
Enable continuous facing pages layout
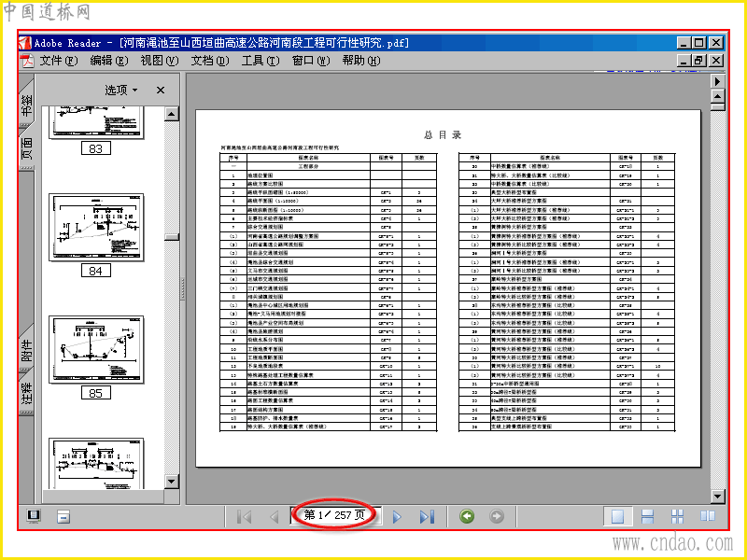678,516
